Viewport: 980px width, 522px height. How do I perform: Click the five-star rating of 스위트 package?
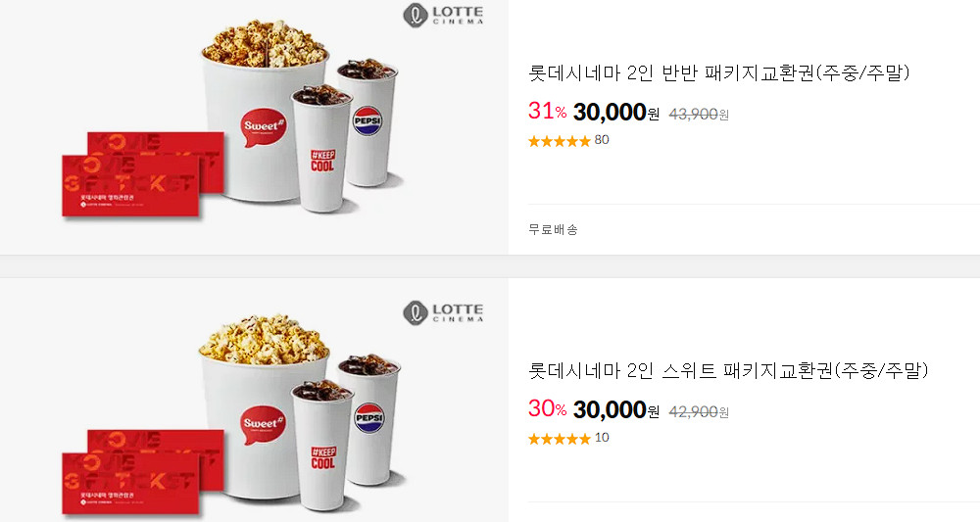(560, 439)
